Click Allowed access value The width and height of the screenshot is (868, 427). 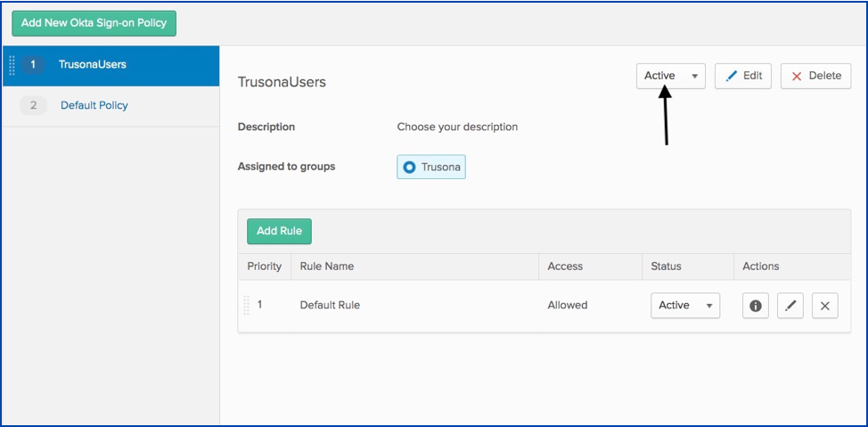pyautogui.click(x=568, y=305)
